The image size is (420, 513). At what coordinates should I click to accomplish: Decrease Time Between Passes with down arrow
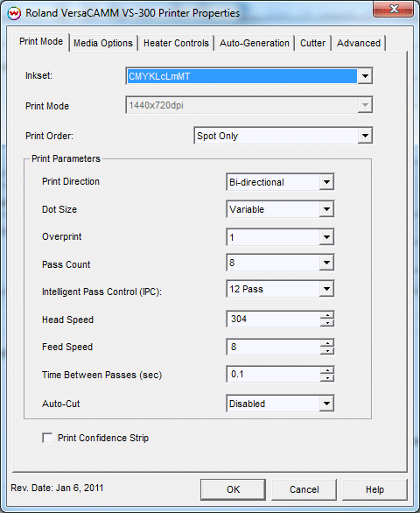327,378
